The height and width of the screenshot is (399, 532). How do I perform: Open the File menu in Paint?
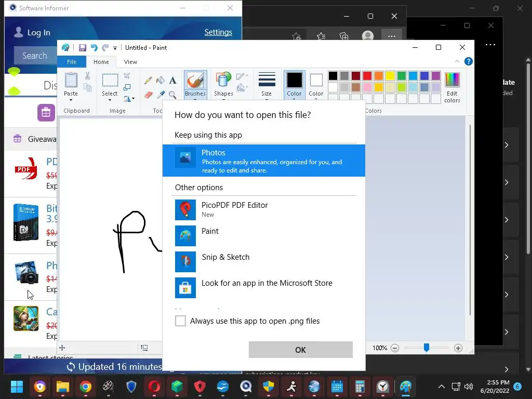pyautogui.click(x=72, y=62)
